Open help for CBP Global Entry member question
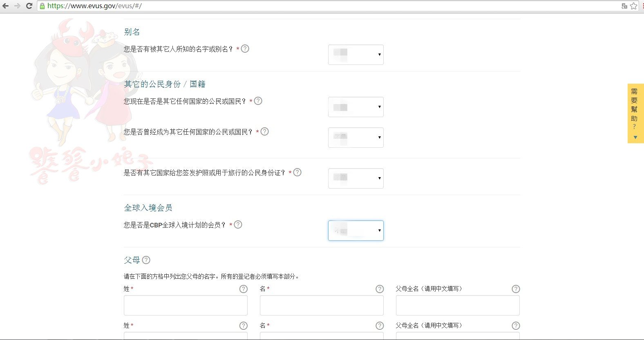Image resolution: width=644 pixels, height=340 pixels. pyautogui.click(x=238, y=224)
